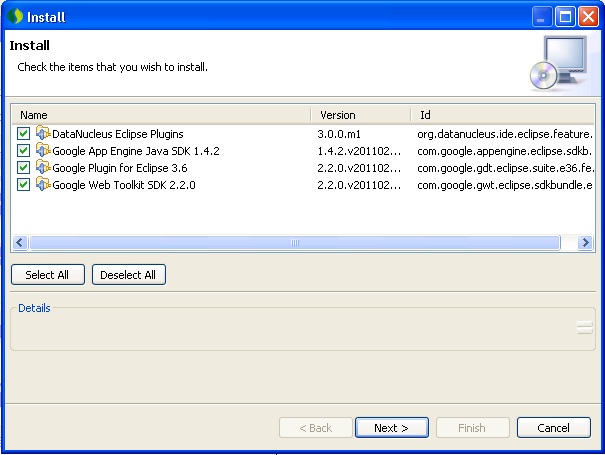Click the Google App Engine Java SDK feature icon
The image size is (605, 455).
[43, 150]
